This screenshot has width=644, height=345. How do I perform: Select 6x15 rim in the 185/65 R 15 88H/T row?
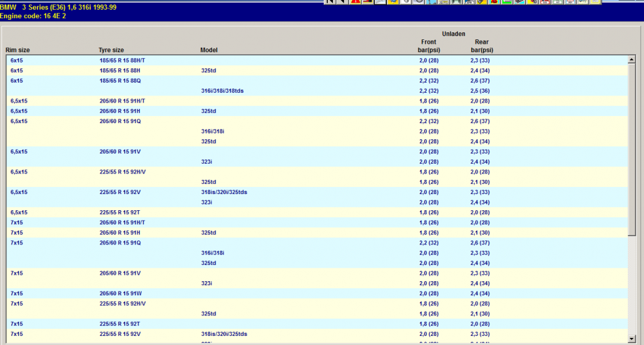click(x=17, y=61)
